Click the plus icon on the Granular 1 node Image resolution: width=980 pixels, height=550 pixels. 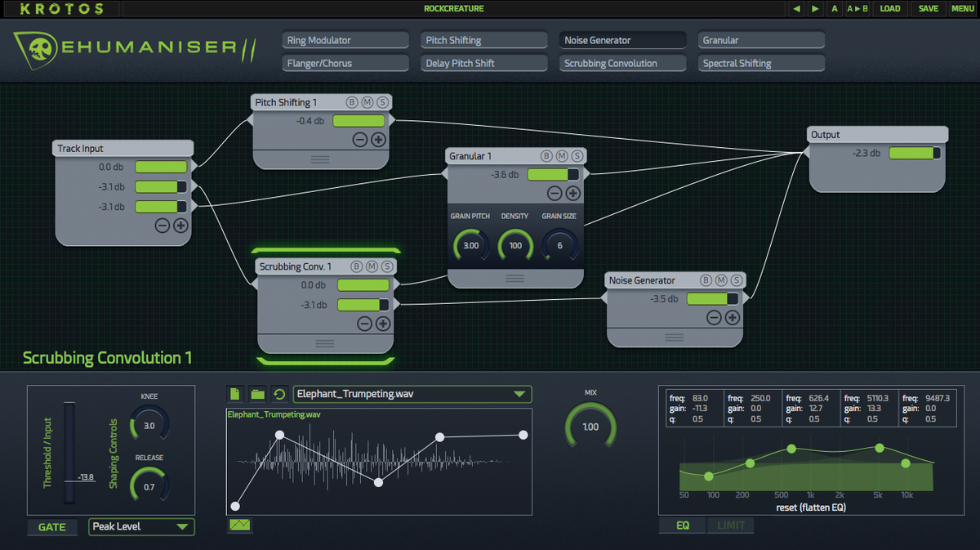[573, 194]
